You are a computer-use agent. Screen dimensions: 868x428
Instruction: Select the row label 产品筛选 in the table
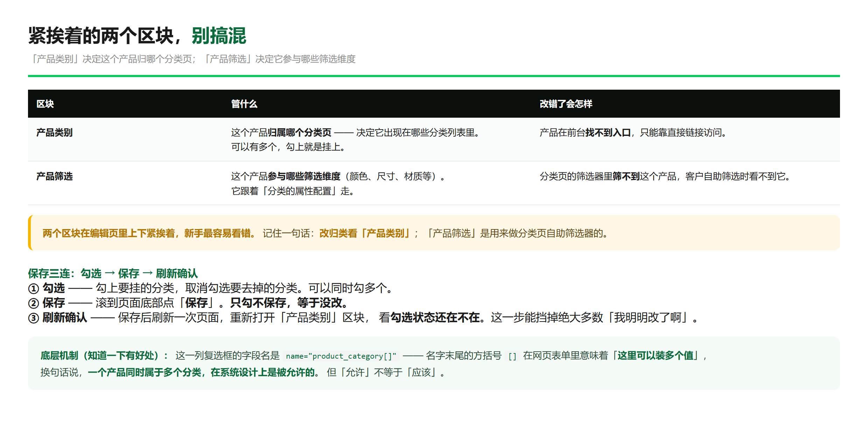pos(55,176)
